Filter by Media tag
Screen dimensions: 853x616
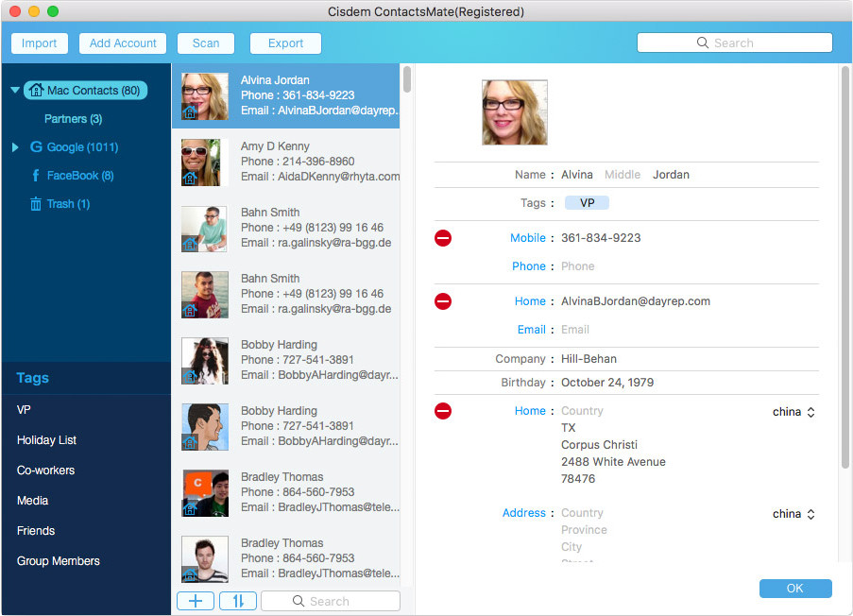click(32, 501)
